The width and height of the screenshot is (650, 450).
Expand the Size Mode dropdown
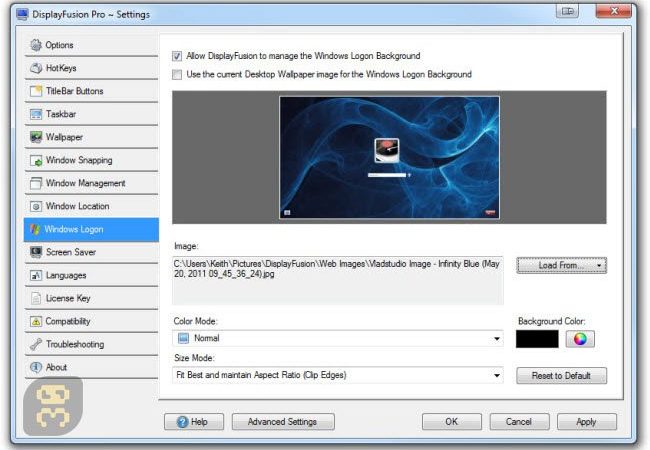[x=338, y=375]
